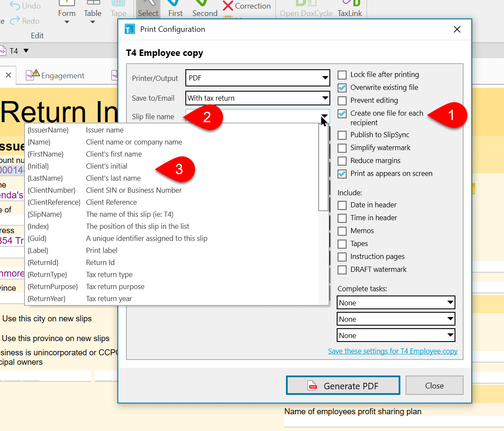
Task: Click Save these settings for T4 Employee copy
Action: pos(393,351)
